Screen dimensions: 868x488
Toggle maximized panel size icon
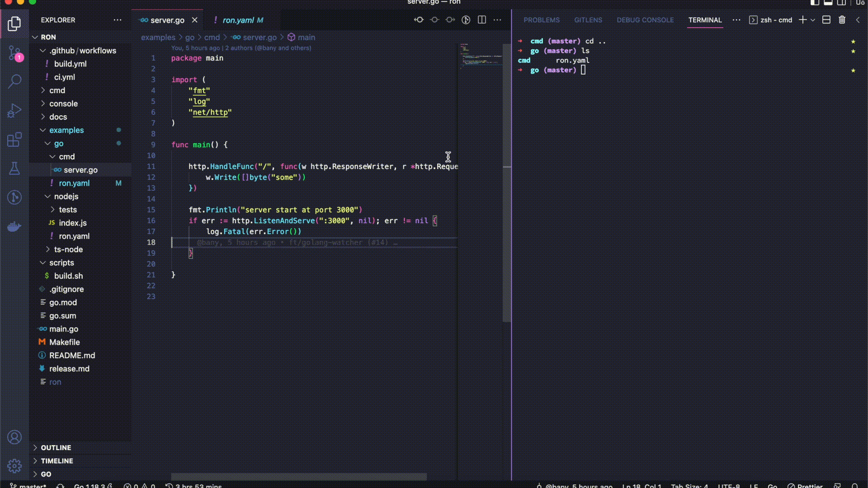(x=858, y=20)
